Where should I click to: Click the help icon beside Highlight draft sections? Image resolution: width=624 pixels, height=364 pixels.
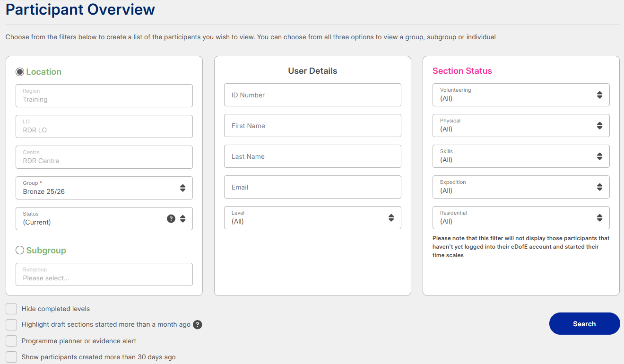(198, 325)
